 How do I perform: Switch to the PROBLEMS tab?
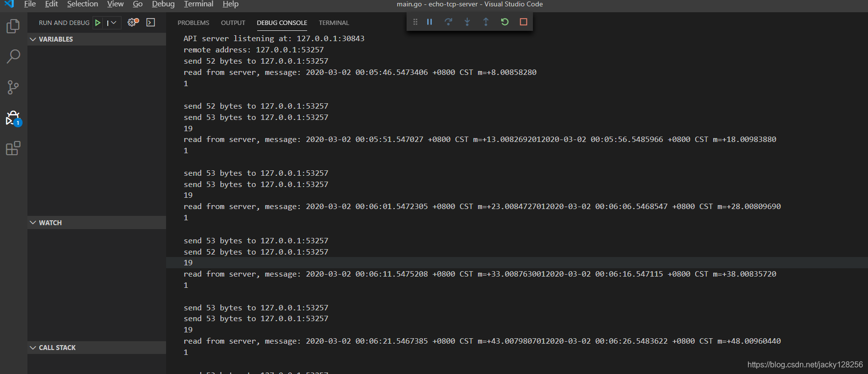coord(193,23)
